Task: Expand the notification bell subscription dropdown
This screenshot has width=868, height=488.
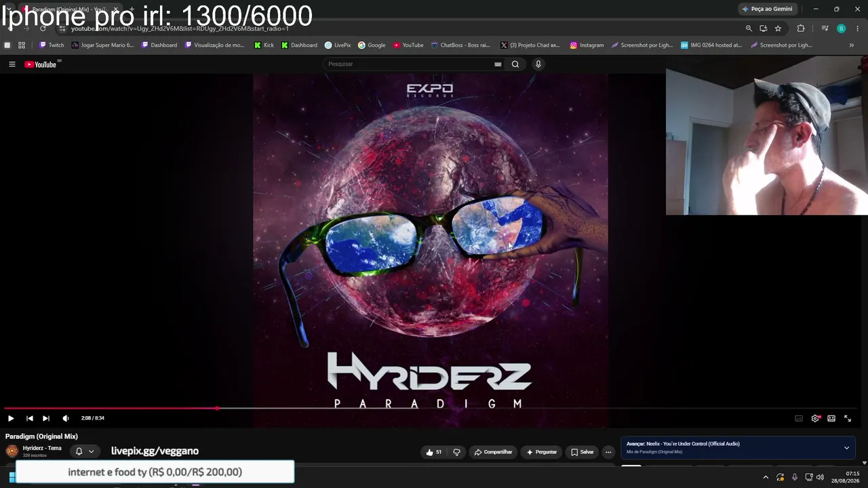Action: point(85,451)
